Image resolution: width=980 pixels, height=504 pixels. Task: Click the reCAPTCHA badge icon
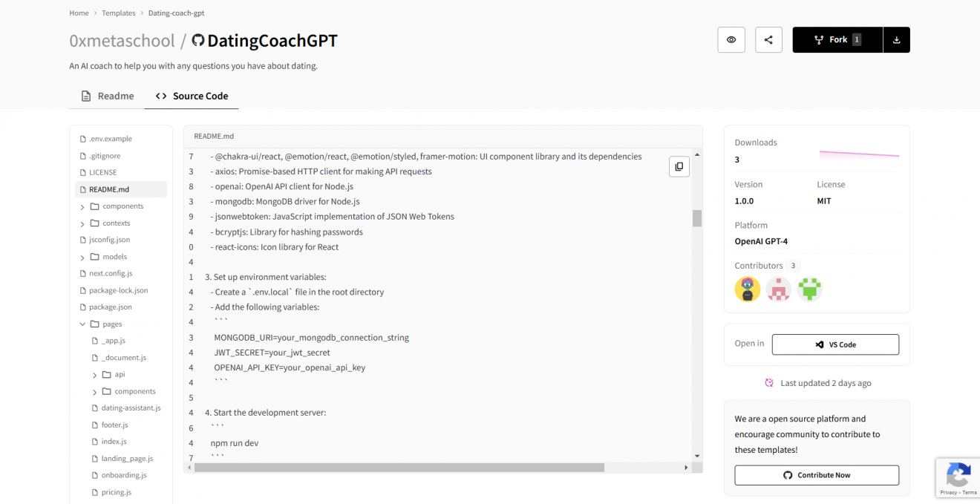coord(958,474)
